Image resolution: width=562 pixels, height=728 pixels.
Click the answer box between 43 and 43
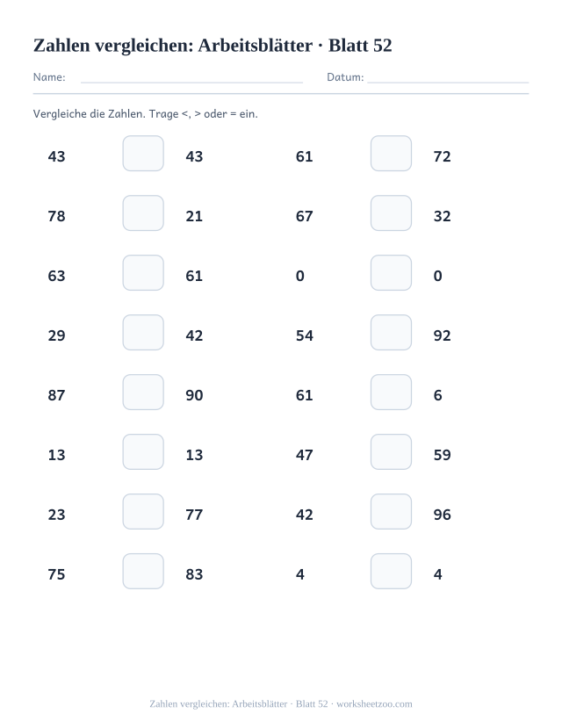[x=143, y=153]
